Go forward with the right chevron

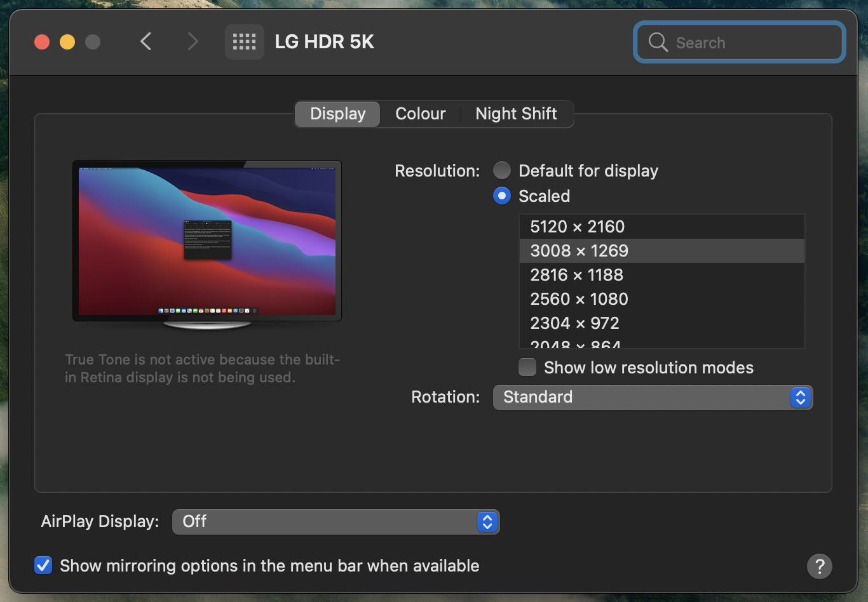click(193, 42)
